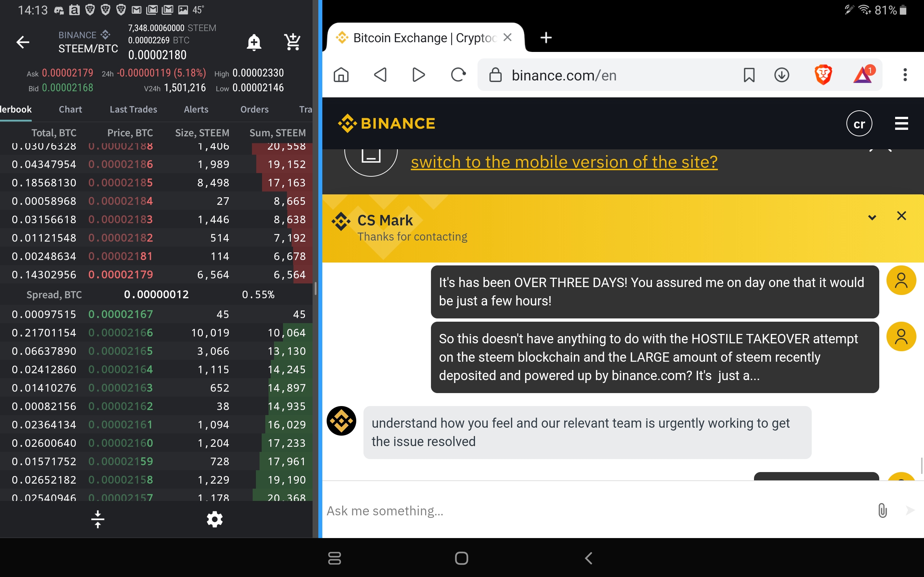
Task: Open orderbook settings gear
Action: 215,519
